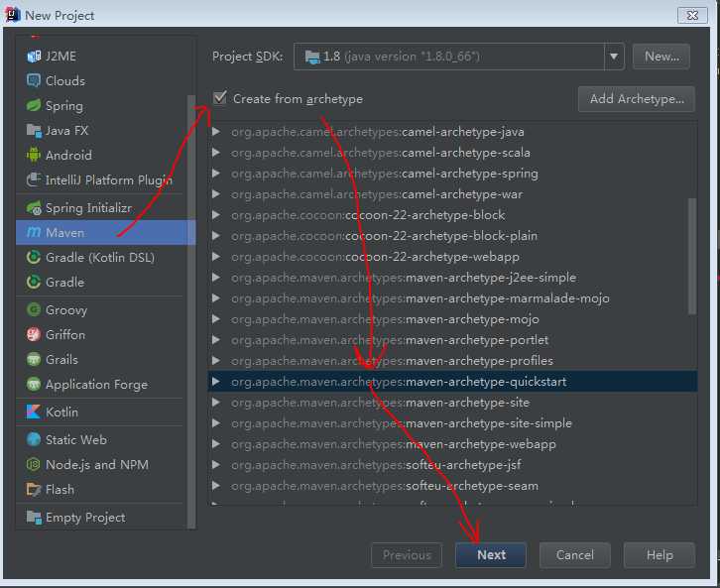Click the Griffon icon
The image size is (720, 588).
(34, 334)
